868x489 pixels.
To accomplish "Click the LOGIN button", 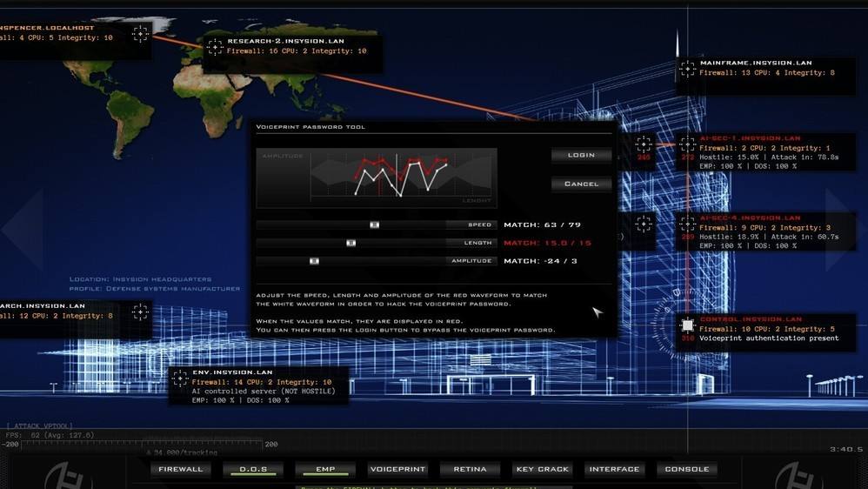I will tap(581, 156).
